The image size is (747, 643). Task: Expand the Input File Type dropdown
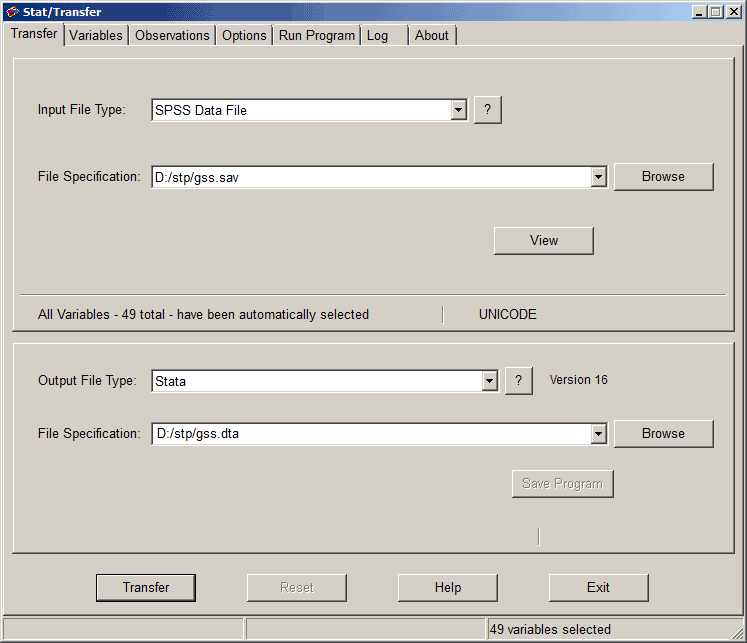tap(459, 110)
